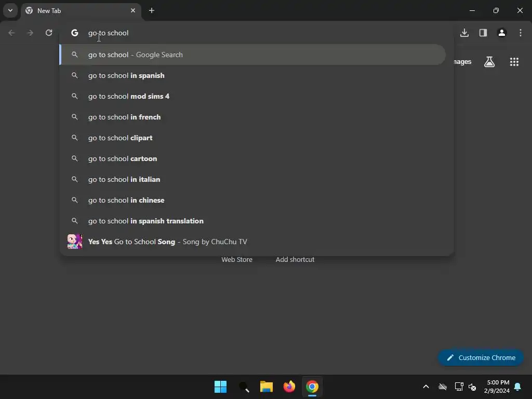Reload the page with refresh icon
The width and height of the screenshot is (532, 399).
point(49,33)
